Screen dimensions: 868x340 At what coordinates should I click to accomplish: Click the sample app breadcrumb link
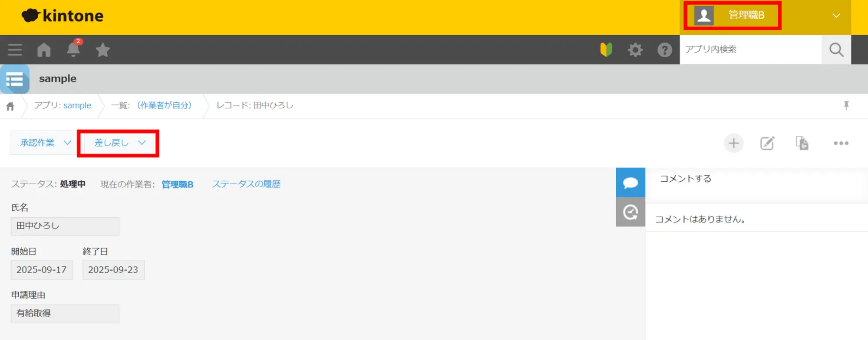click(x=77, y=105)
